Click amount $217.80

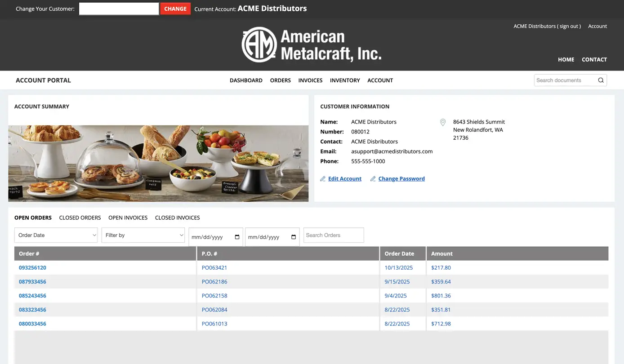441,268
